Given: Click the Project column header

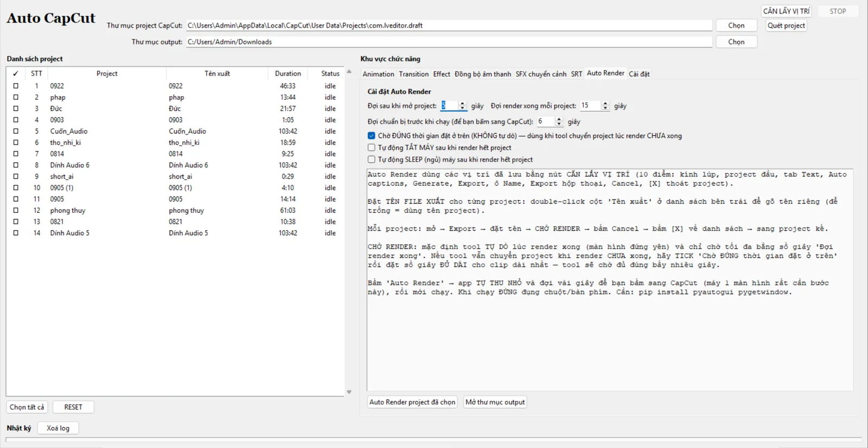Looking at the screenshot, I should 107,73.
